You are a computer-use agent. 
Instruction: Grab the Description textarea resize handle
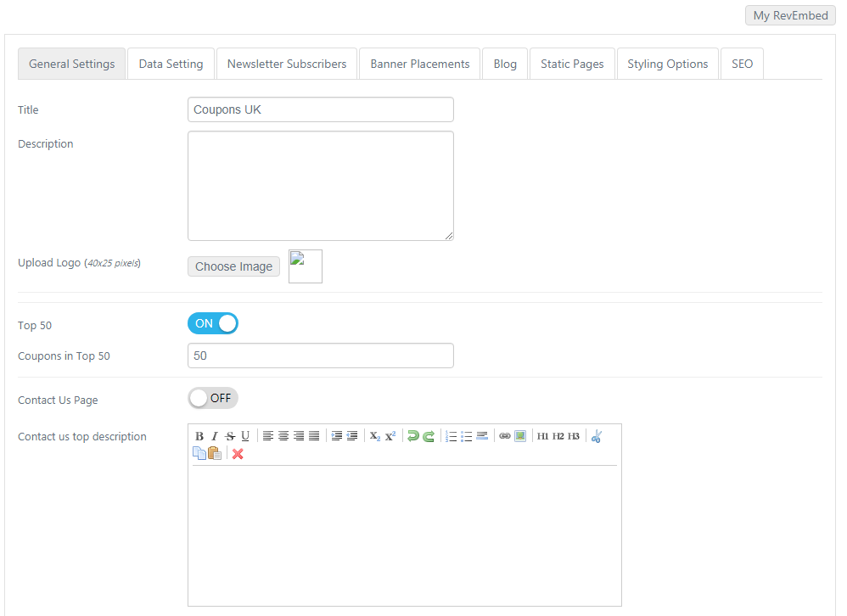pos(449,236)
